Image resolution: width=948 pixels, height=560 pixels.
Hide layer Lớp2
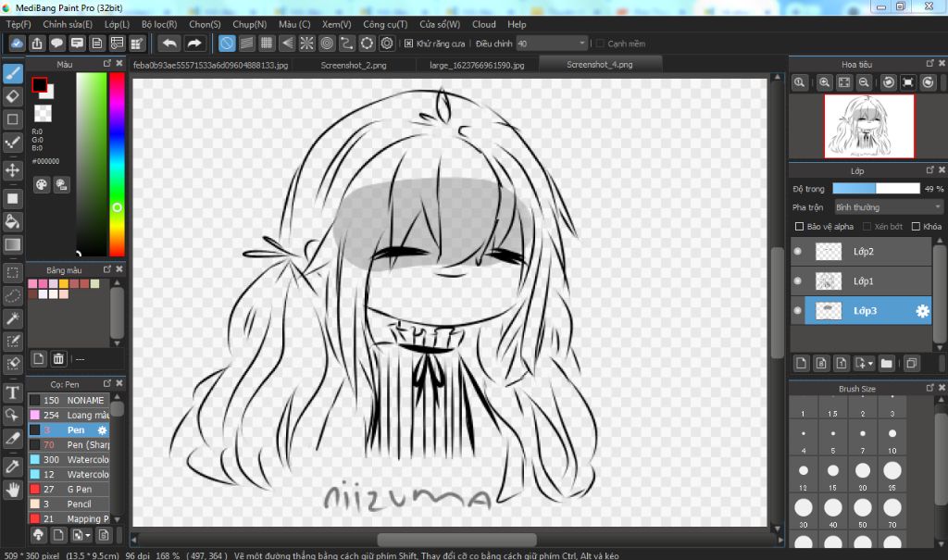tap(797, 252)
